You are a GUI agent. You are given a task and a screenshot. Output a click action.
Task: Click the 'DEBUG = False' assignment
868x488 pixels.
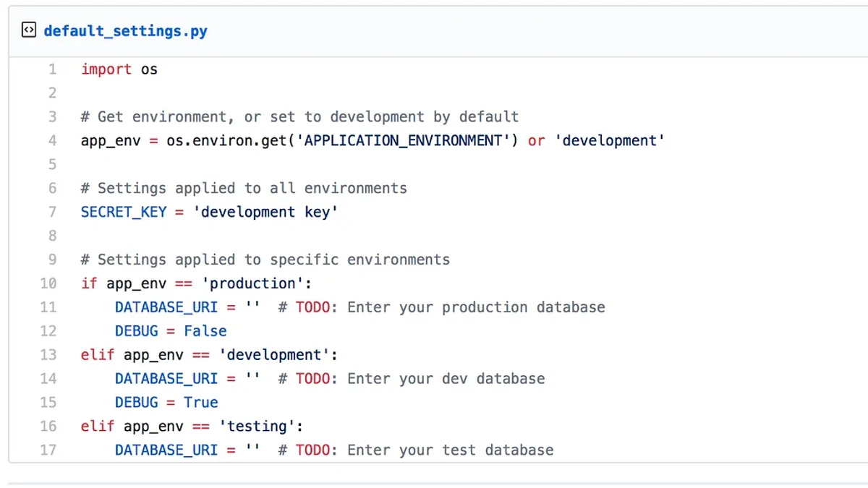pos(171,331)
